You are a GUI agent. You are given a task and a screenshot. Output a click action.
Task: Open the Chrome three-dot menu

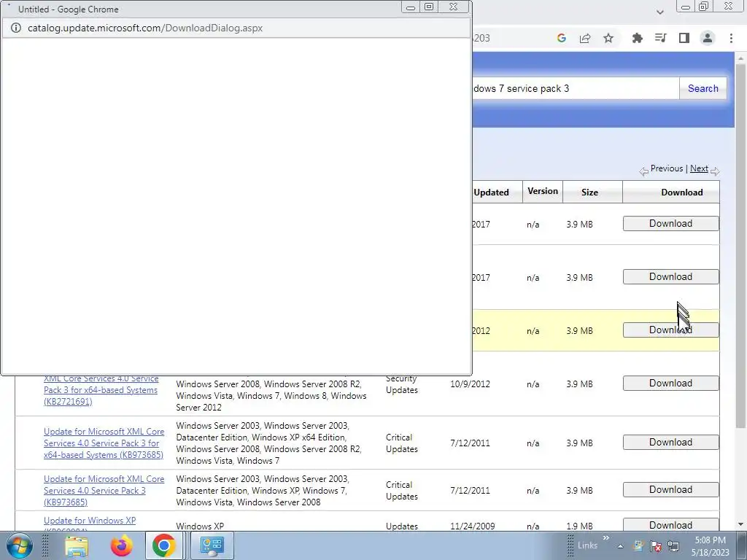click(x=731, y=38)
